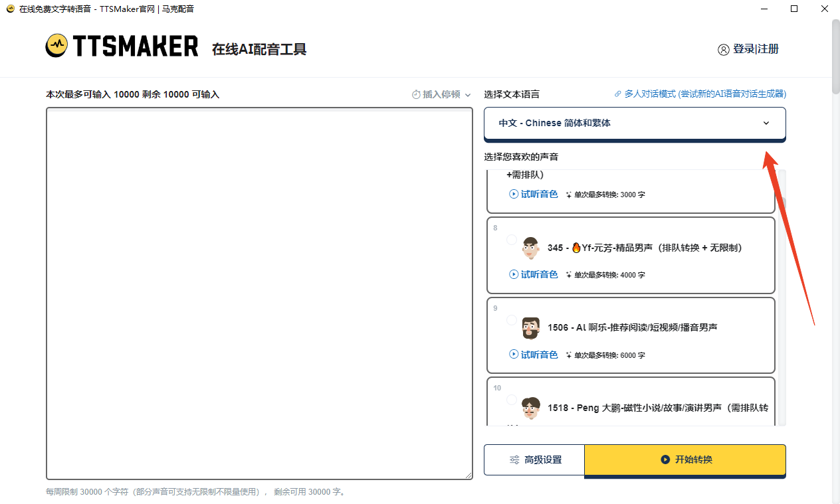The height and width of the screenshot is (504, 840).
Task: Click the TTSMaker logo icon
Action: (x=57, y=46)
